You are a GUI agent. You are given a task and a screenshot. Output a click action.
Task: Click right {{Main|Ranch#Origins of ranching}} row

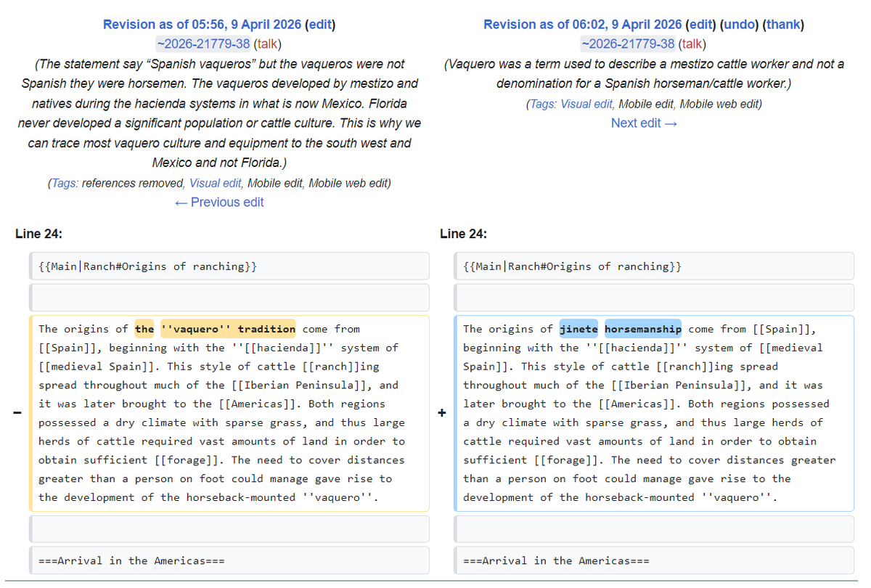654,266
